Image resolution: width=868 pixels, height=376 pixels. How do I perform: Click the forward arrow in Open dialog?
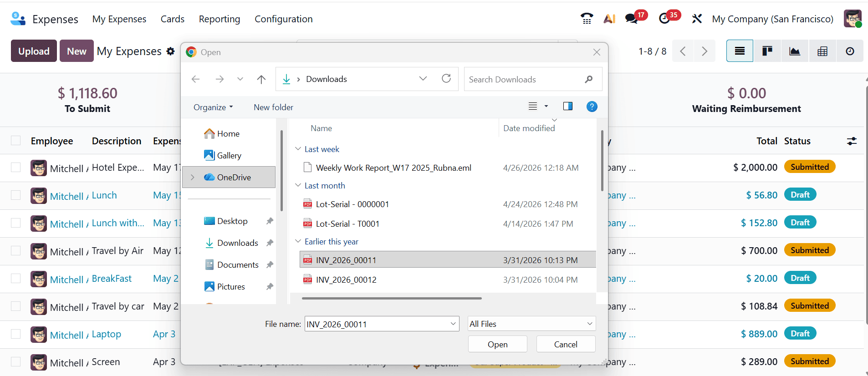pos(220,79)
